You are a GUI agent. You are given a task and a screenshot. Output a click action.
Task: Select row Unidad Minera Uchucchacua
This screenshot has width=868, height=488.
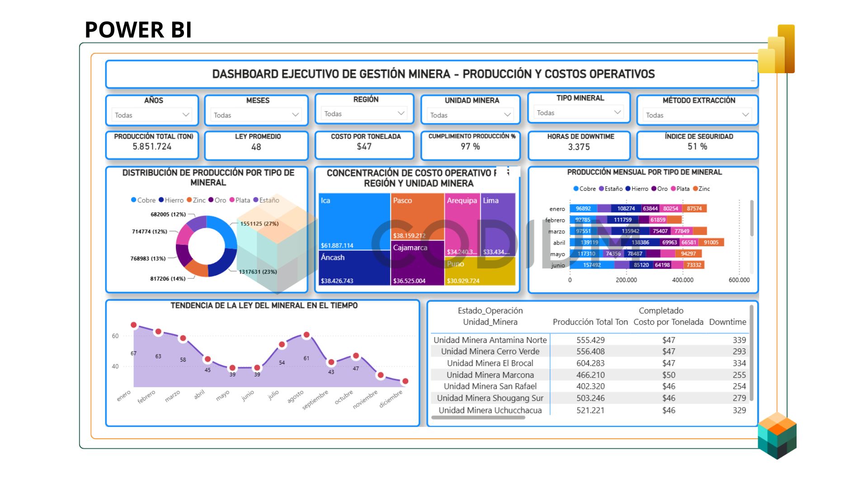coord(590,410)
